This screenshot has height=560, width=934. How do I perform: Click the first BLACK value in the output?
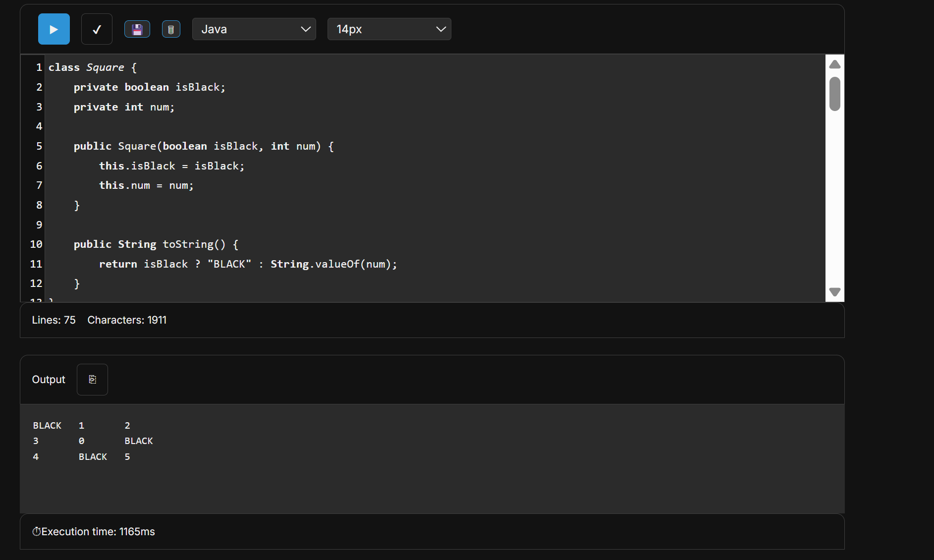tap(47, 426)
